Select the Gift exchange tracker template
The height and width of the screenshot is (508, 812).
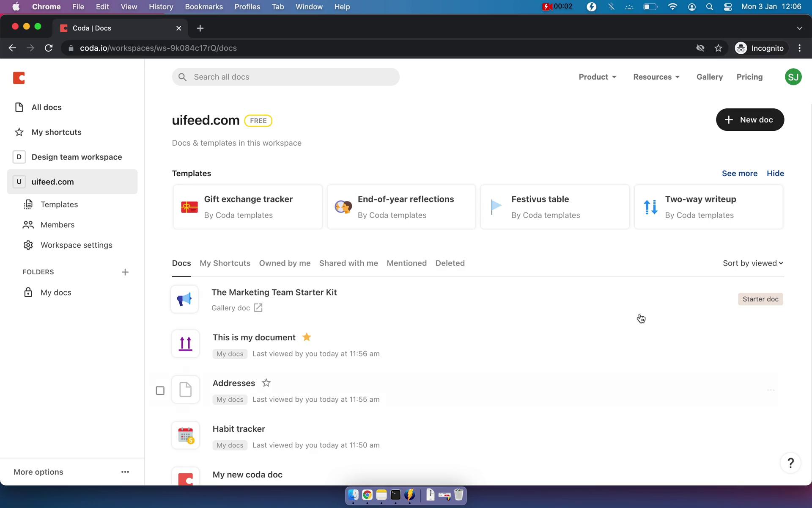coord(248,207)
